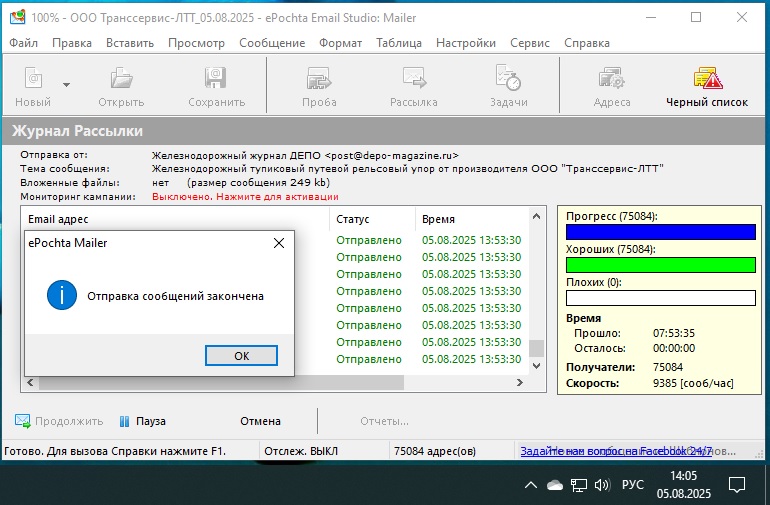770x505 pixels.
Task: Click the volume speaker tray icon
Action: click(602, 485)
